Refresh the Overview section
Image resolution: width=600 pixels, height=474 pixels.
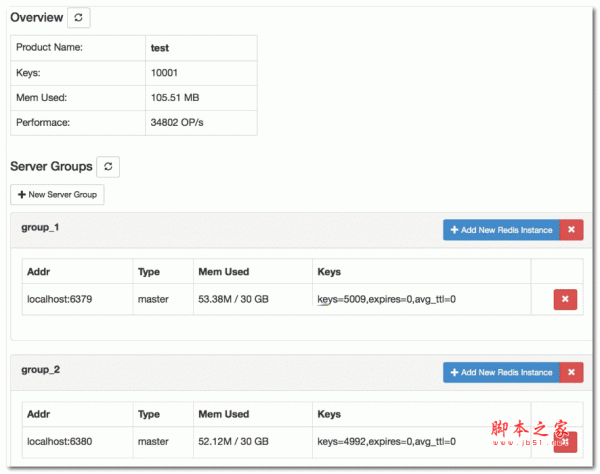point(78,18)
